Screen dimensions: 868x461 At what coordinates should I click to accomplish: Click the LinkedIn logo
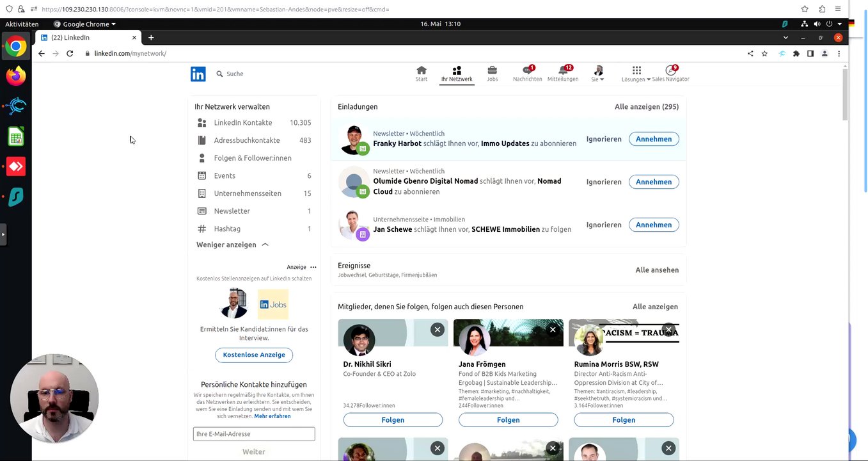point(198,74)
